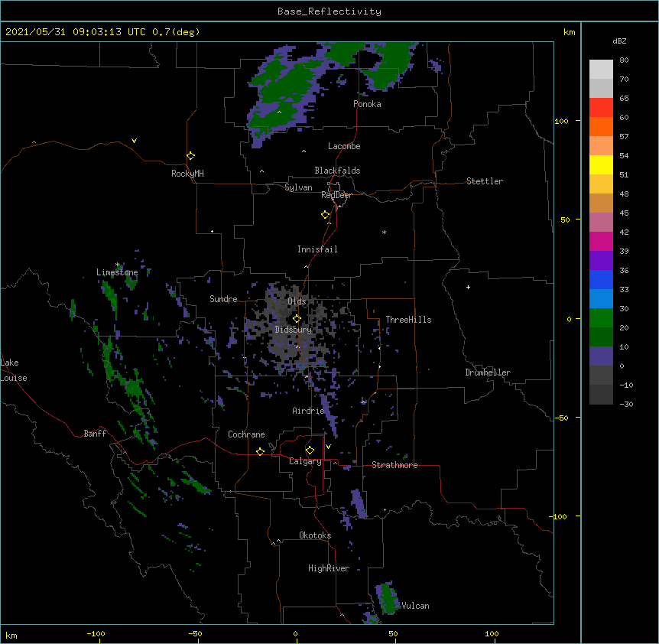Screen dimensions: 659x644
Task: Click the yellow diamond marker below Cochrane
Action: (260, 451)
